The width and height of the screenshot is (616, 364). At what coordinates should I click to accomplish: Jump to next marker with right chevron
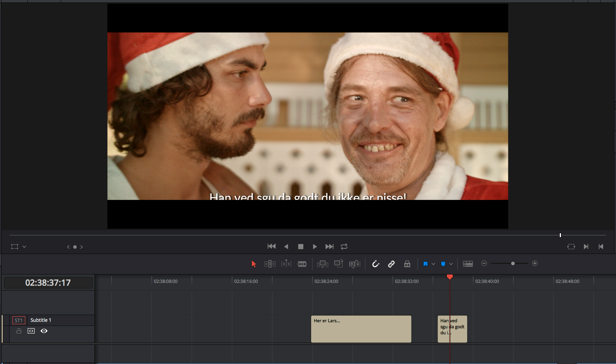(82, 247)
